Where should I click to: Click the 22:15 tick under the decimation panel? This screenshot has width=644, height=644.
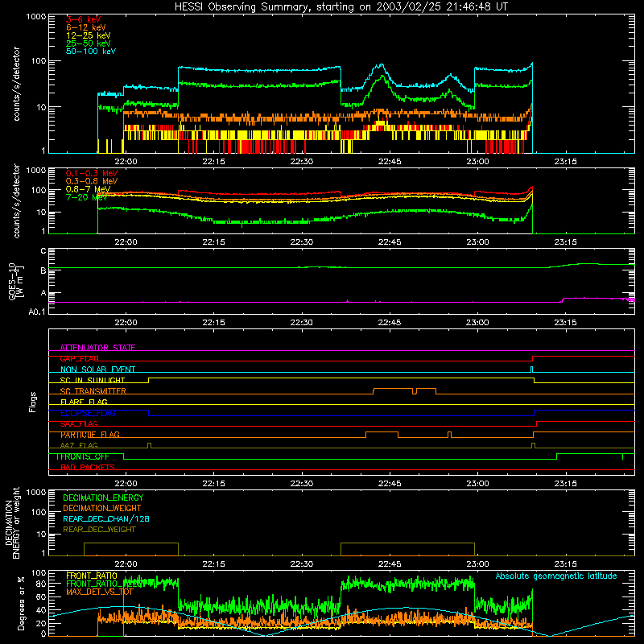pyautogui.click(x=213, y=564)
